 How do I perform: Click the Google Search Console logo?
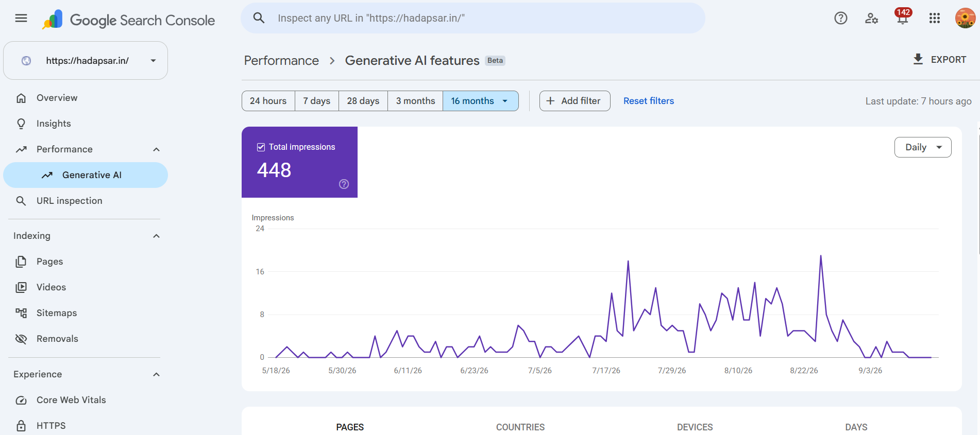click(129, 20)
